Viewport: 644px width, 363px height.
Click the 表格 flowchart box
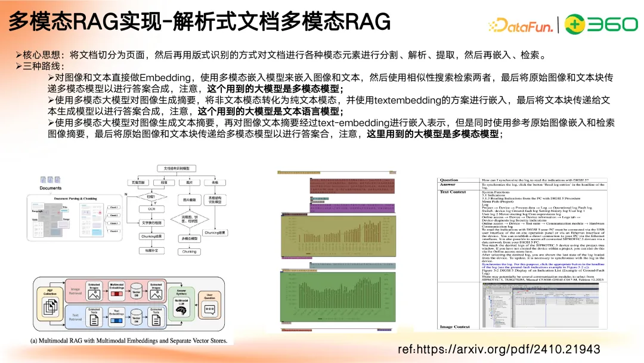point(215,183)
